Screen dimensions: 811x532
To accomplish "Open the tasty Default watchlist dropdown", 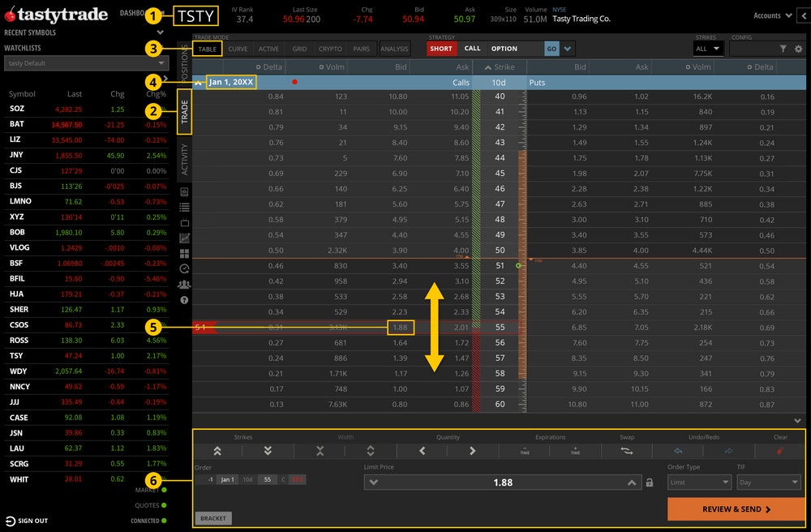I will [87, 63].
